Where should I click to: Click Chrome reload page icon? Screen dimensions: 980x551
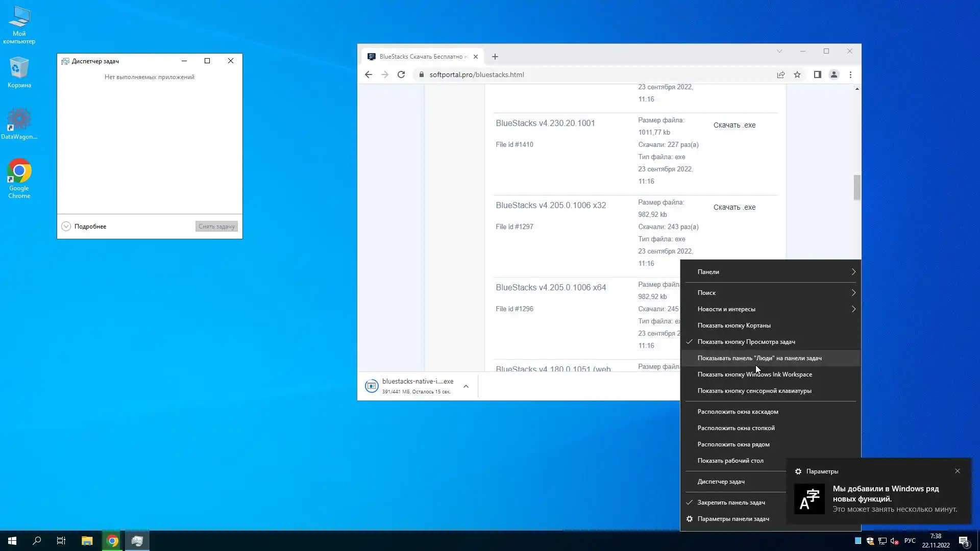click(x=401, y=74)
